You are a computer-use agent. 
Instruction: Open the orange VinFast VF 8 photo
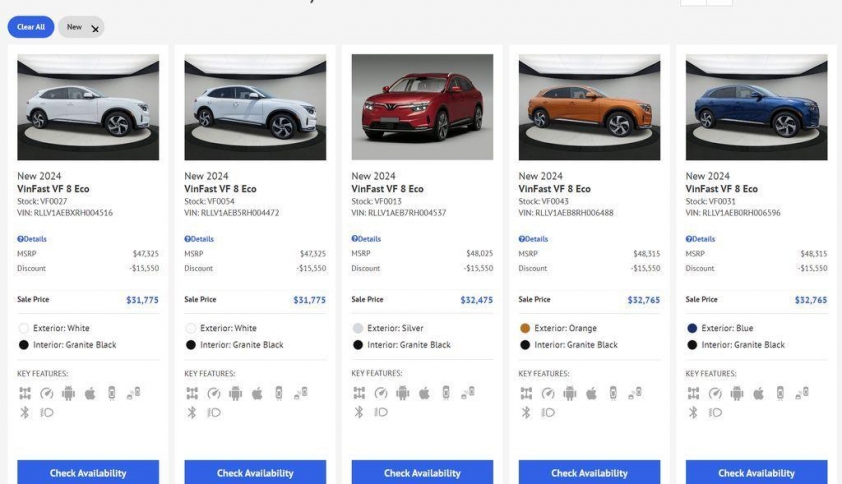pyautogui.click(x=589, y=107)
